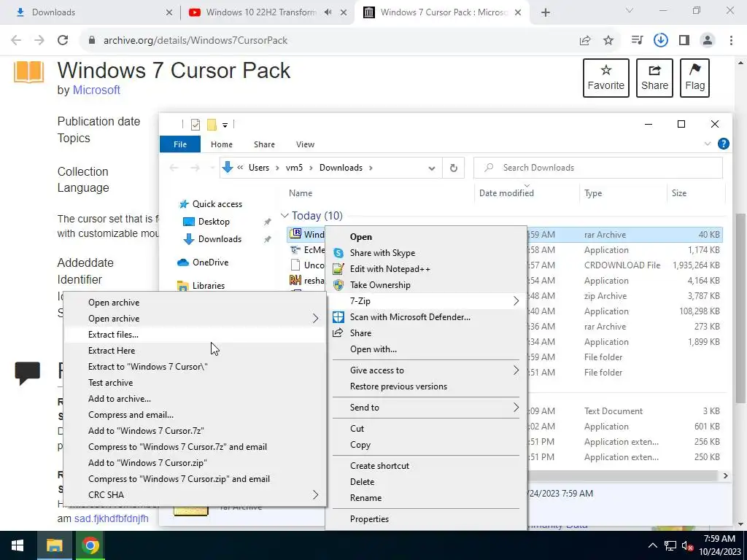Image resolution: width=747 pixels, height=560 pixels.
Task: Click the muted volume tray icon
Action: (x=687, y=546)
